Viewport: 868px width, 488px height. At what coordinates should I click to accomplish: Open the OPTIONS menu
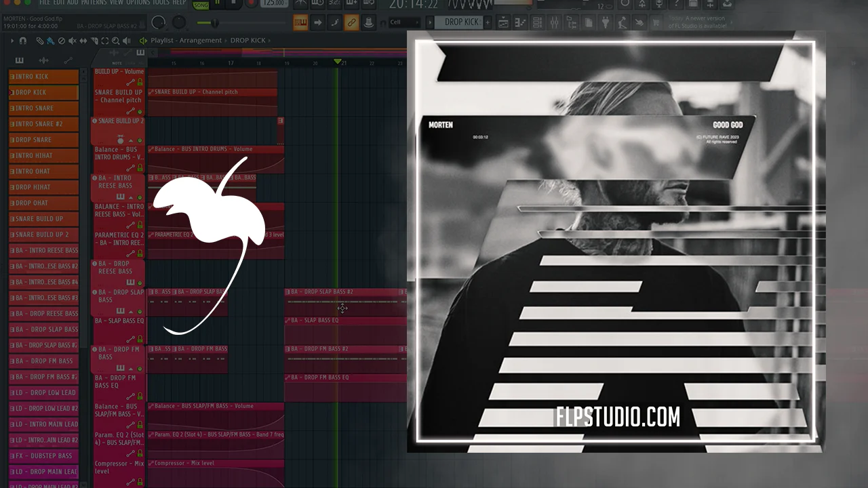(138, 3)
